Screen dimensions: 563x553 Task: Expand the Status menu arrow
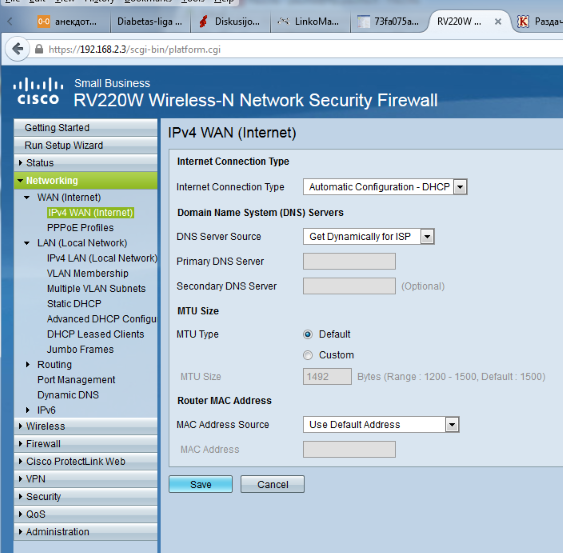20,163
